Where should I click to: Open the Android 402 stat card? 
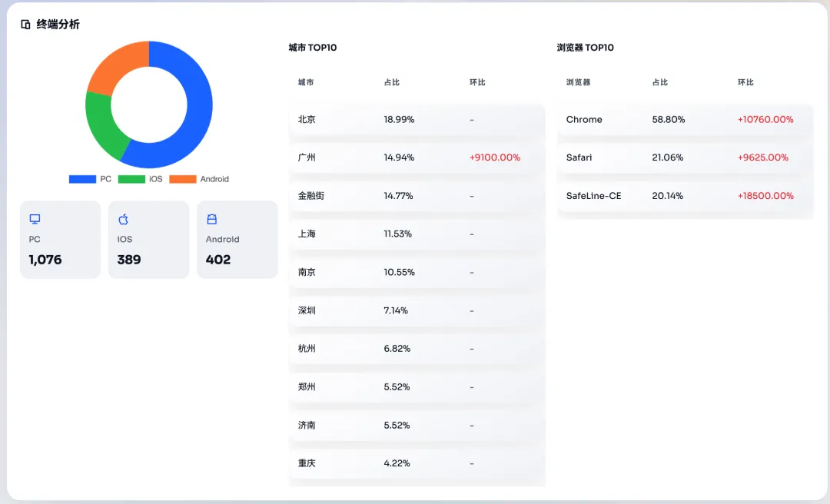[237, 240]
